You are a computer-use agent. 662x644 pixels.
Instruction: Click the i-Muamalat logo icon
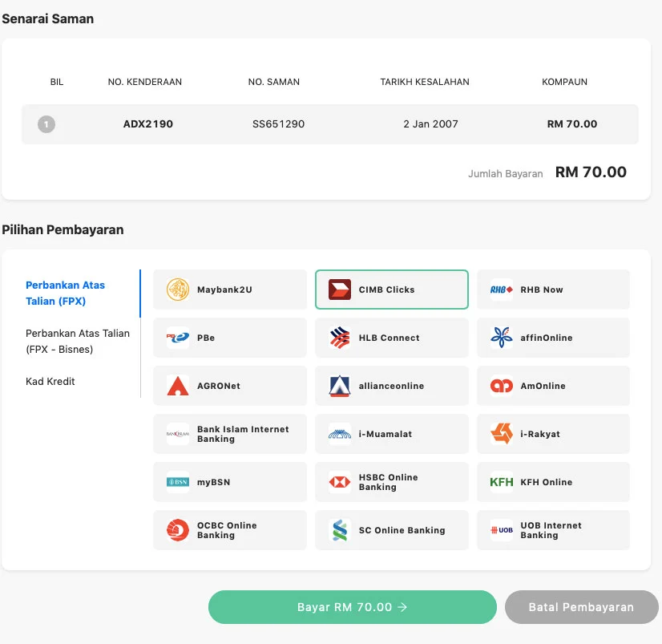pyautogui.click(x=340, y=434)
